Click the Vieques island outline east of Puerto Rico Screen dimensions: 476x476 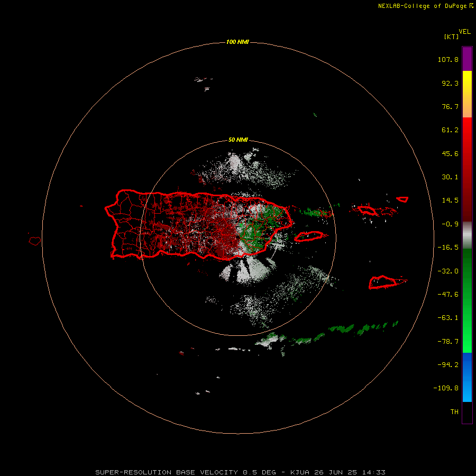click(x=310, y=236)
